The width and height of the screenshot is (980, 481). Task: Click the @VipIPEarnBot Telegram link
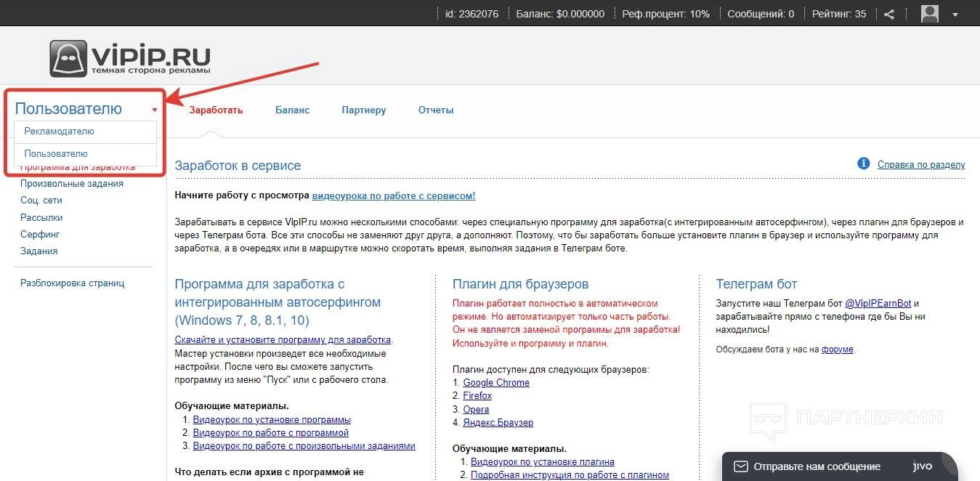(878, 304)
